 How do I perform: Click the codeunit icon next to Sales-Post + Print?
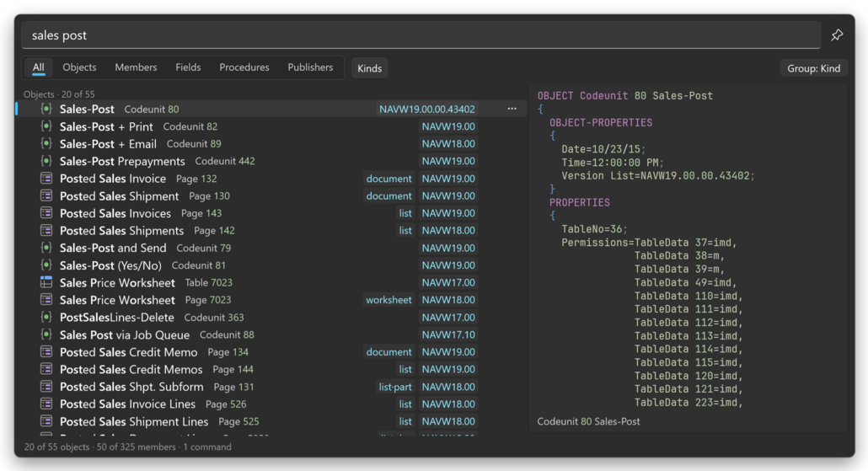46,126
